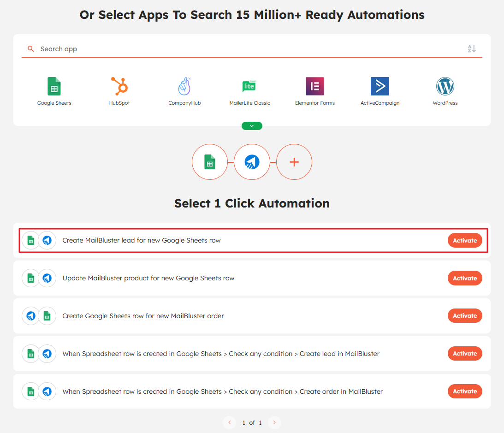Pick the WordPress app icon
The height and width of the screenshot is (433, 504).
(x=445, y=87)
